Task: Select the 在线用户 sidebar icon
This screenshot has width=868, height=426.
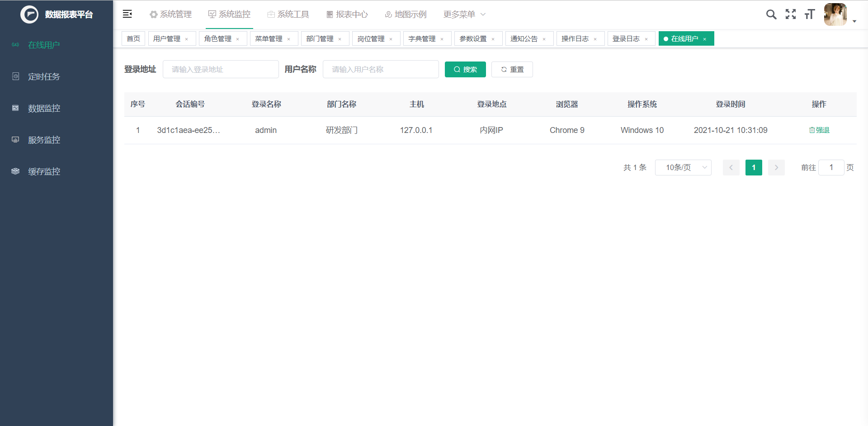Action: click(15, 45)
